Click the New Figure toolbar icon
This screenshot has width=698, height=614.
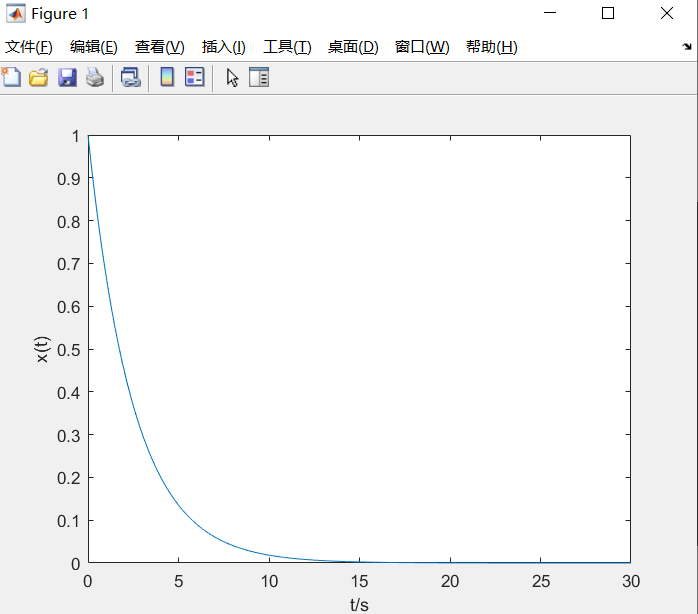tap(11, 77)
